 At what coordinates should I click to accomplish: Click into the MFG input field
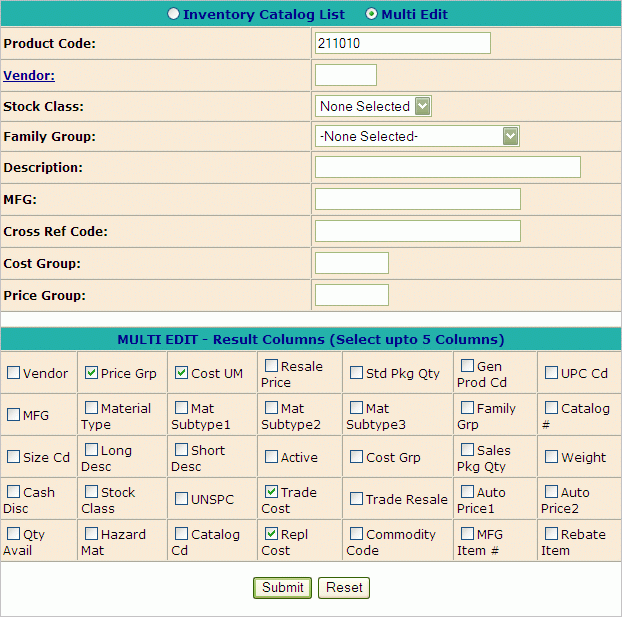tap(417, 199)
